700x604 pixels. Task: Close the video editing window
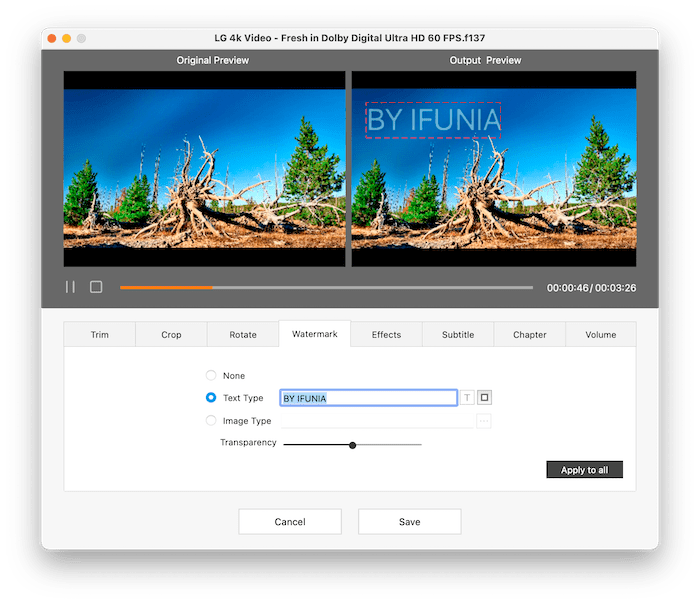pos(51,38)
